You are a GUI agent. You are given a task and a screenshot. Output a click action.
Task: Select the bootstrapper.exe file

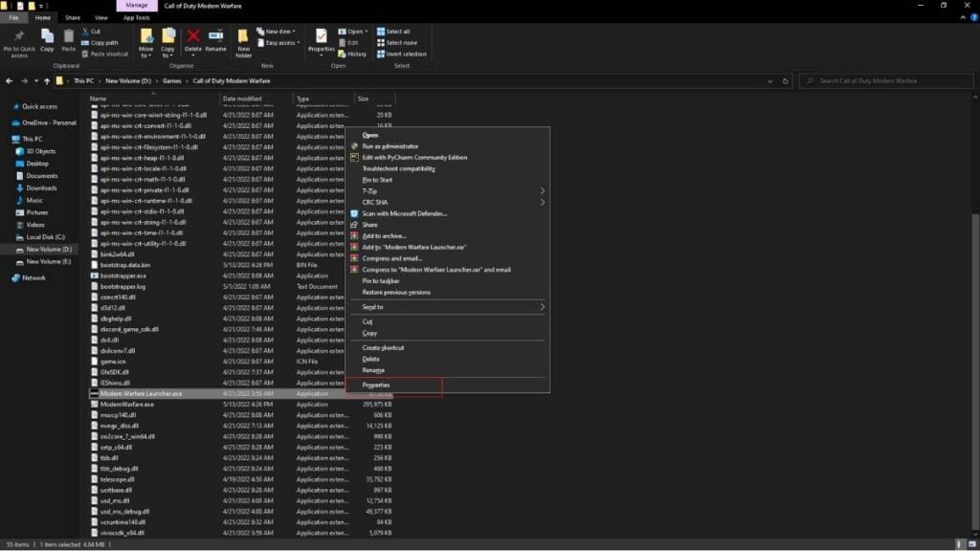(123, 276)
